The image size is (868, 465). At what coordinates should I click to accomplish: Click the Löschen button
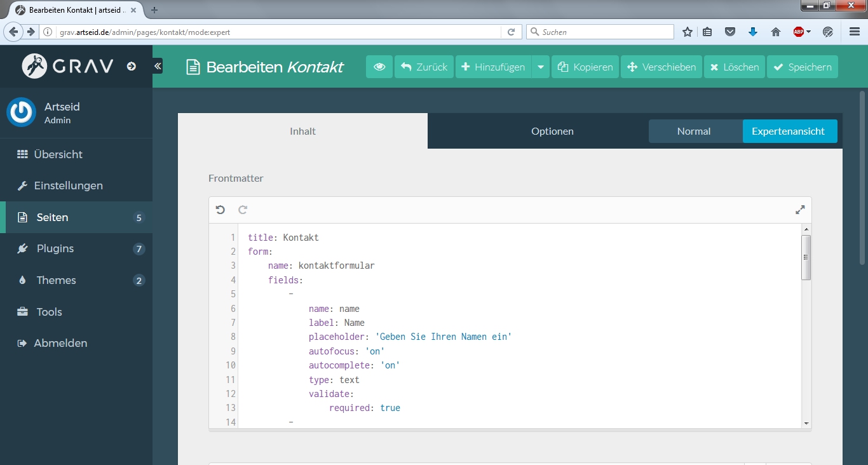point(734,67)
